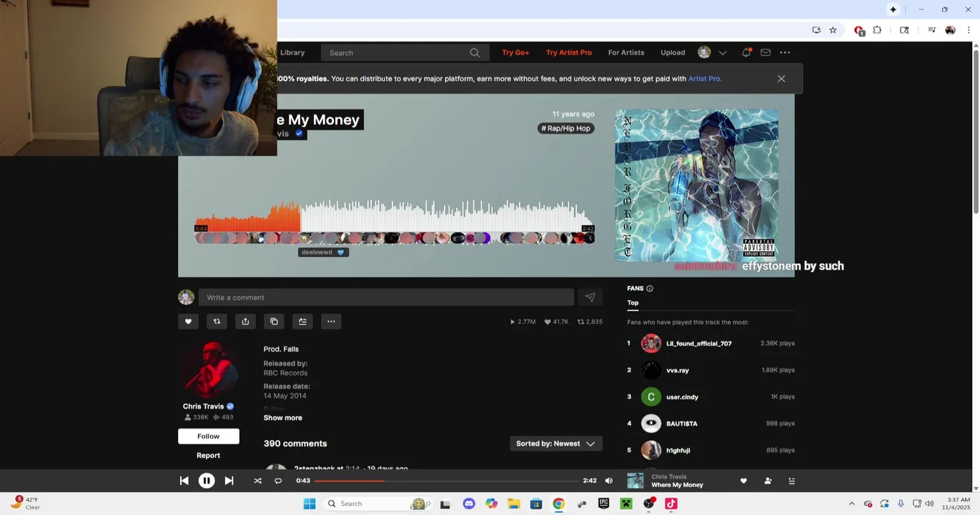Write a comment in the comment box
The height and width of the screenshot is (515, 980).
(x=386, y=298)
